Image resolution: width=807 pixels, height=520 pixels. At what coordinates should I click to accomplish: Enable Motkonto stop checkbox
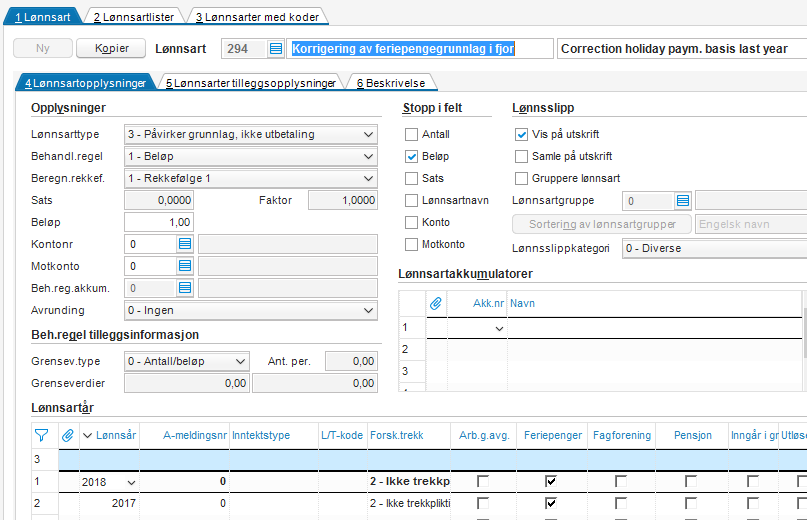click(x=411, y=244)
